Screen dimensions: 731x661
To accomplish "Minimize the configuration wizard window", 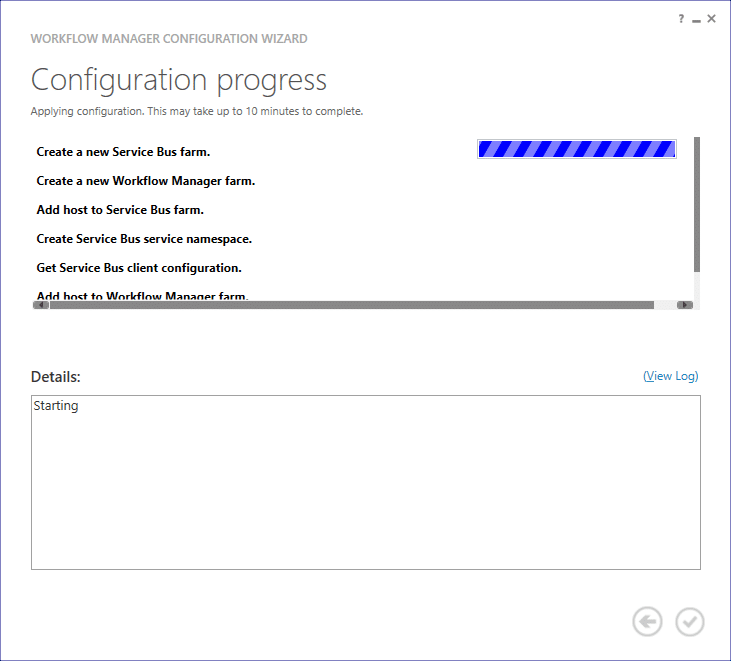I will (696, 20).
